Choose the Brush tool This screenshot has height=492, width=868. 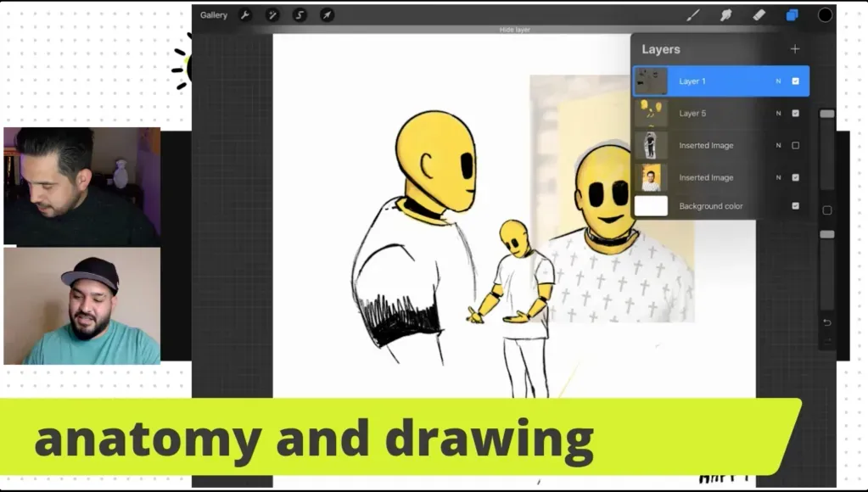coord(693,15)
